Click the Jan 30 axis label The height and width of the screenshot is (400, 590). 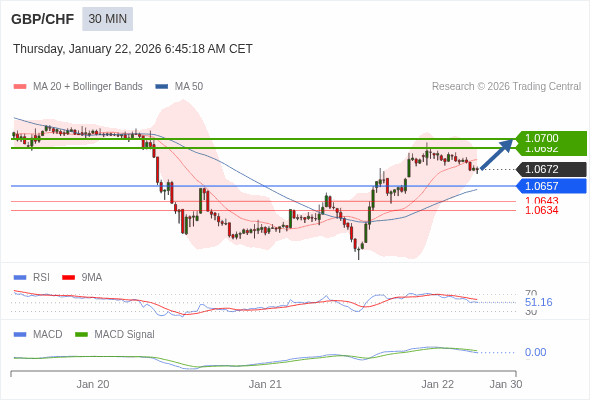(x=506, y=384)
